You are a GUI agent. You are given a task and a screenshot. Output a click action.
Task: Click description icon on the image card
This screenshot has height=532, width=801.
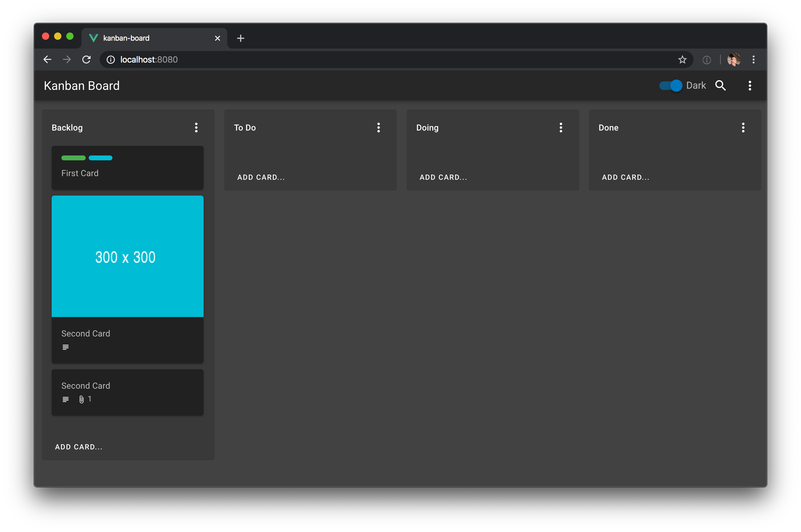coord(66,347)
